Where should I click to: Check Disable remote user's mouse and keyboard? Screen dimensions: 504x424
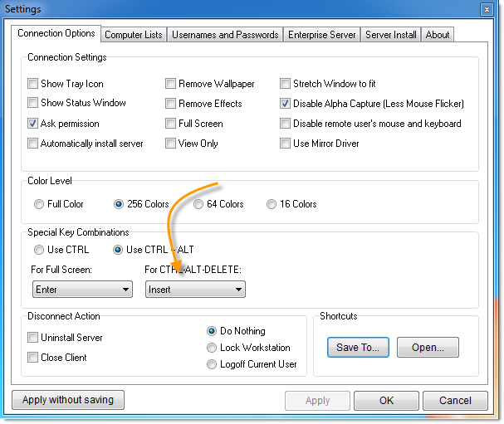click(x=285, y=124)
